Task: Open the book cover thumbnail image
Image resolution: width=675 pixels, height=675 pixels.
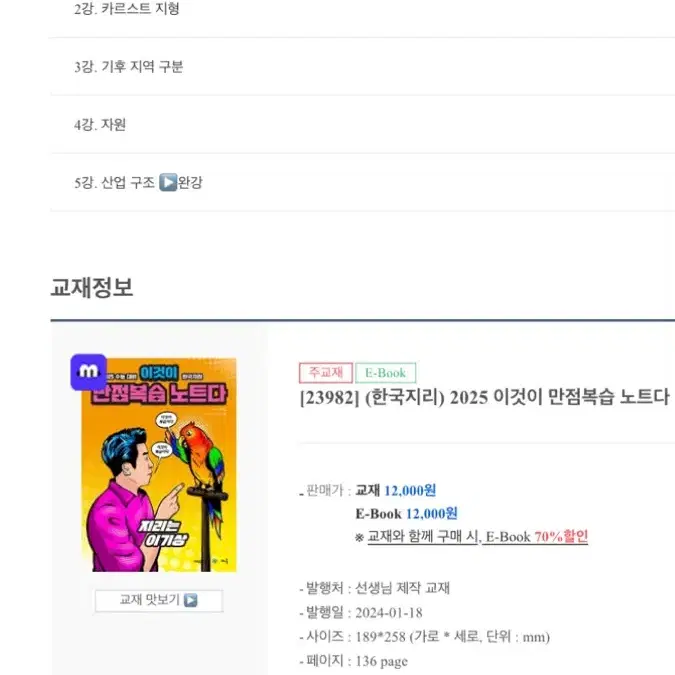Action: click(x=159, y=464)
